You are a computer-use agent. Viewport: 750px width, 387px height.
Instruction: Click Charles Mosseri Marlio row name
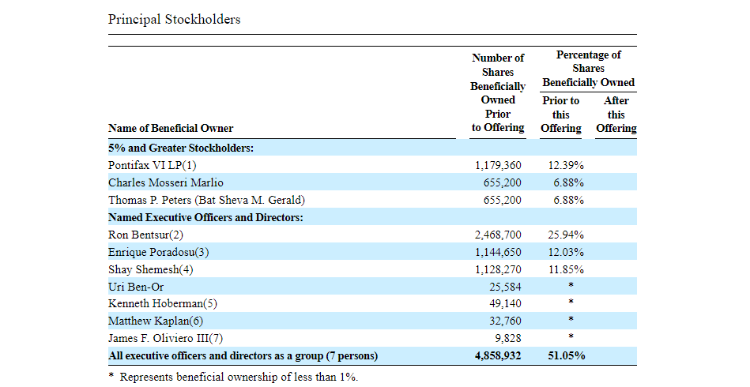tap(165, 183)
